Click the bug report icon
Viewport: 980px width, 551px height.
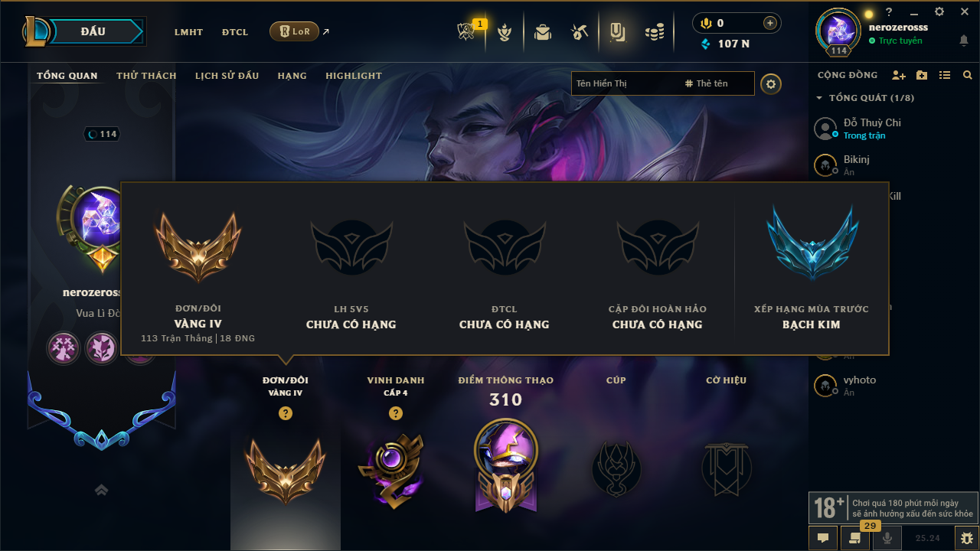[966, 538]
